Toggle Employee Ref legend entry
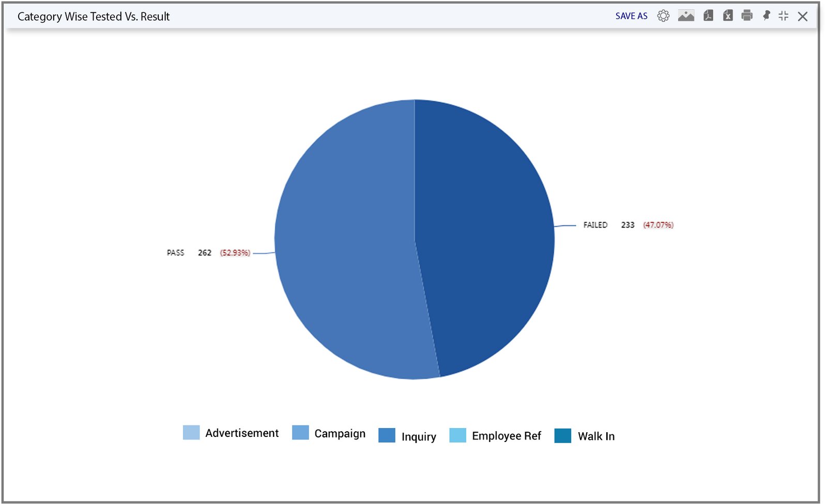The height and width of the screenshot is (504, 827). tap(495, 436)
